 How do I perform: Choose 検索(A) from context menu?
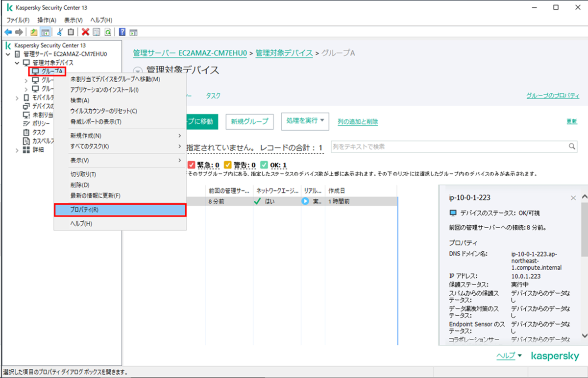(120, 100)
